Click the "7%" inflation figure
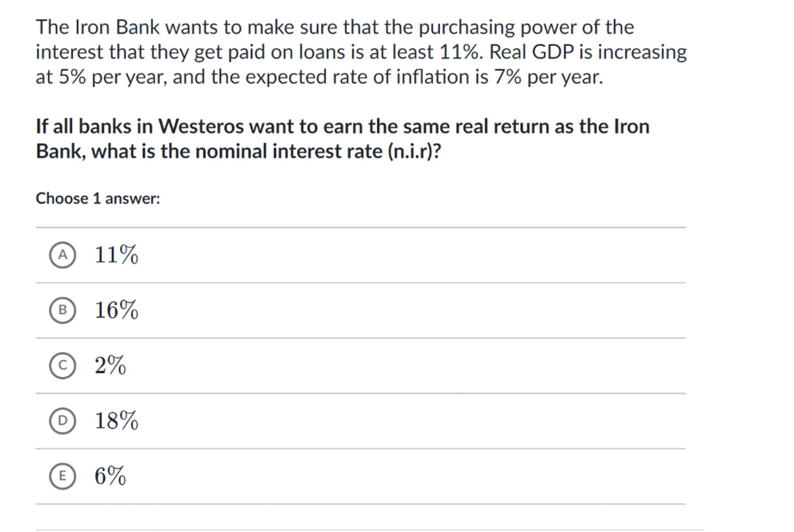Image resolution: width=794 pixels, height=532 pixels. point(507,77)
